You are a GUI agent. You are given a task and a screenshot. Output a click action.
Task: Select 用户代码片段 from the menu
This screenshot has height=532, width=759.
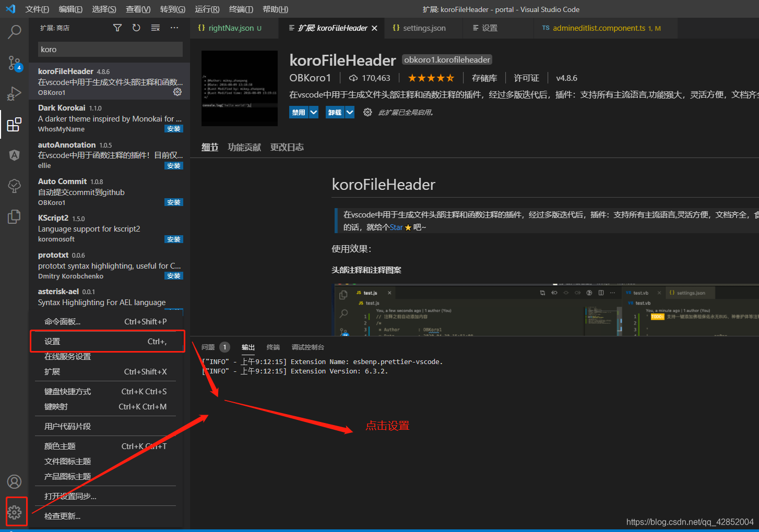coord(106,427)
